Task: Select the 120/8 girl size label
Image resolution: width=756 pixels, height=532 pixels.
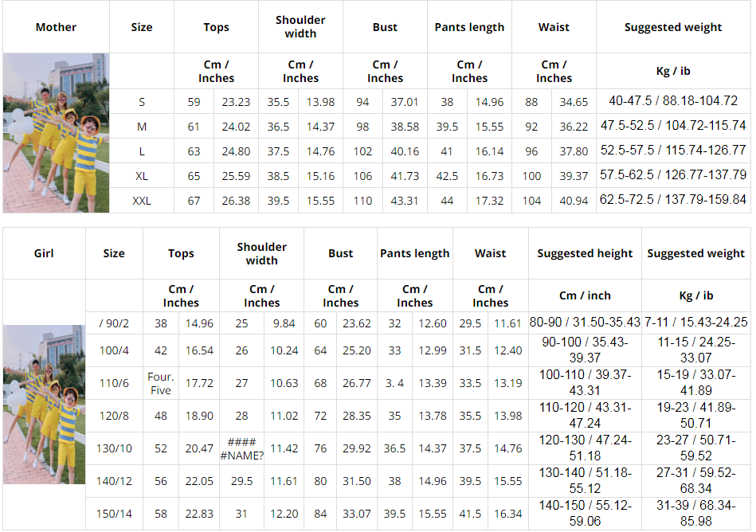Action: pos(114,416)
